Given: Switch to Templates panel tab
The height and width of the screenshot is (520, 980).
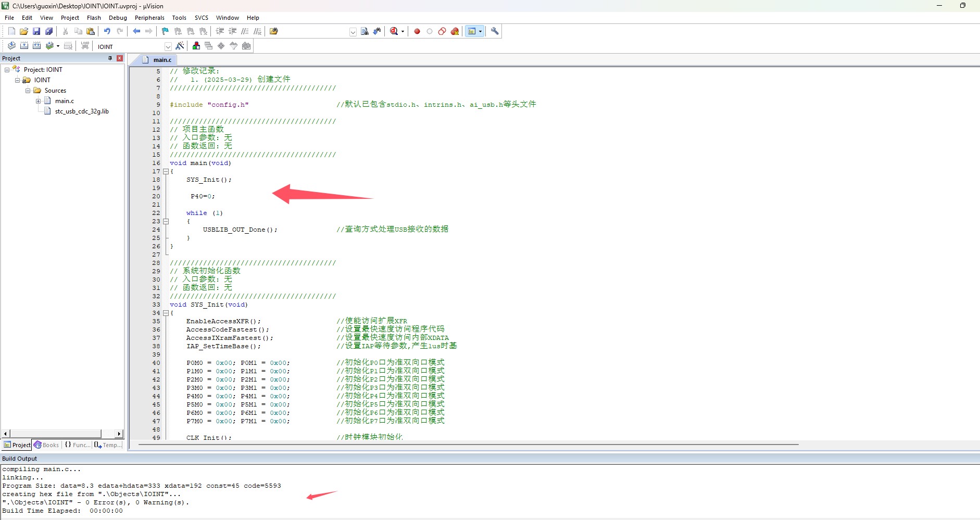Looking at the screenshot, I should (108, 445).
